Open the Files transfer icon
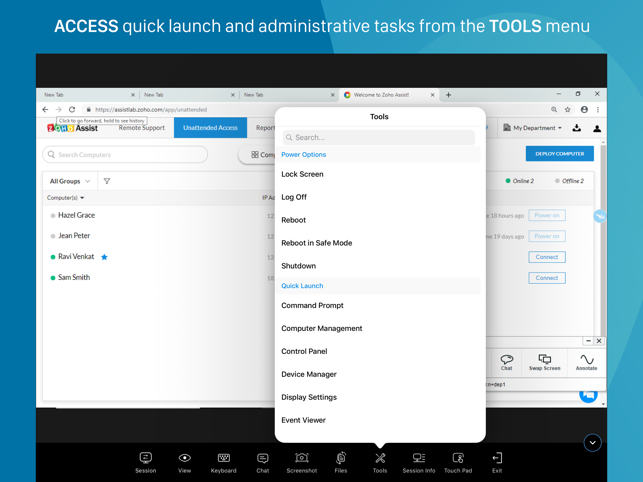 click(x=341, y=462)
